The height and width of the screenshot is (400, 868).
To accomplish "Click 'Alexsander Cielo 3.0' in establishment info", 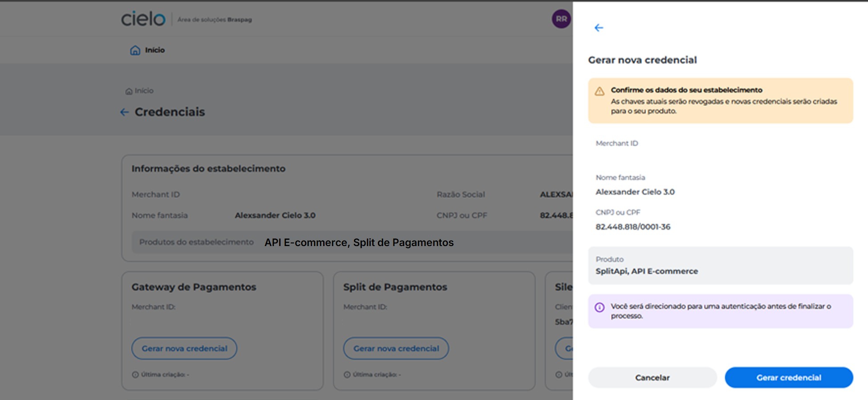I will (275, 215).
